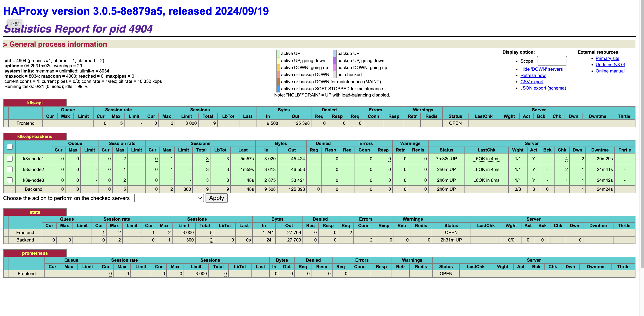The height and width of the screenshot is (316, 644).
Task: Type in the Scope input field
Action: (552, 61)
